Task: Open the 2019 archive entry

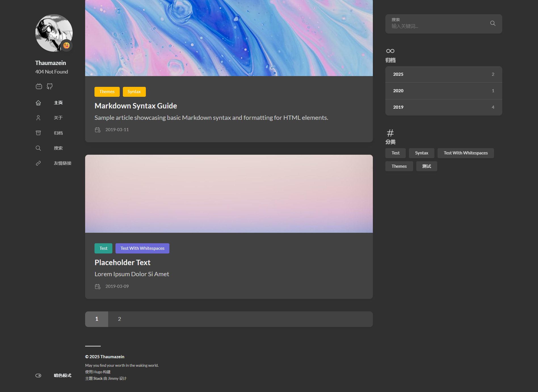Action: (444, 107)
